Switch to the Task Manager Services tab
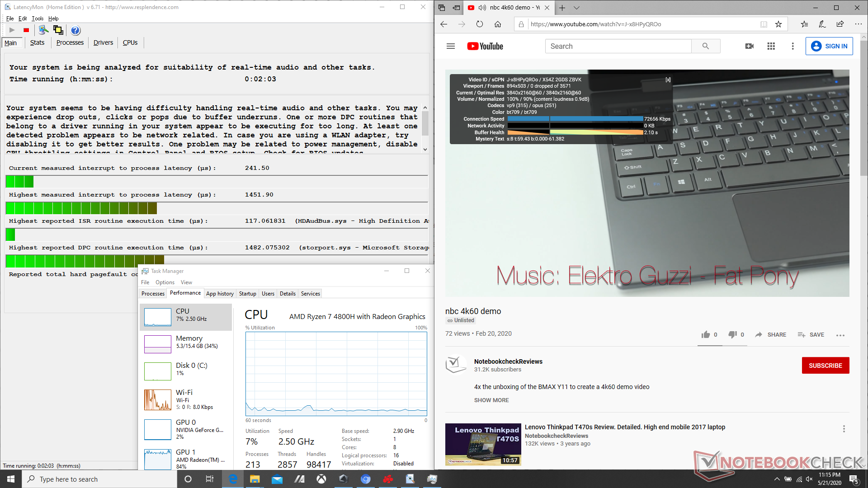This screenshot has height=488, width=868. click(311, 294)
